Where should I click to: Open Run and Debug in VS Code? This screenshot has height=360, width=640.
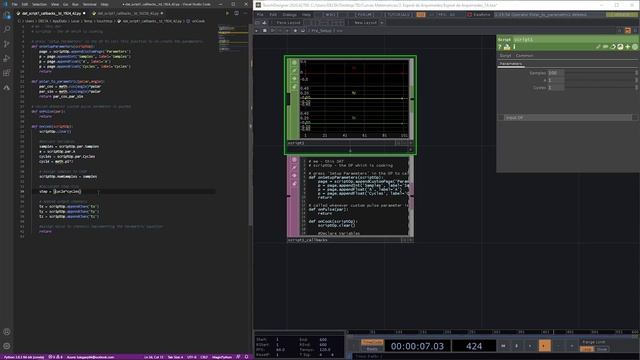tap(7, 58)
